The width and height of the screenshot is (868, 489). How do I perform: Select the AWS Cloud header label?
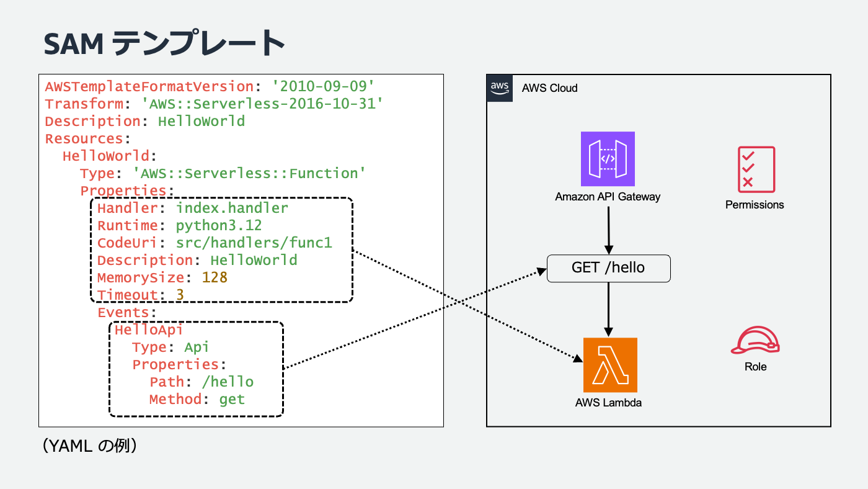(549, 88)
